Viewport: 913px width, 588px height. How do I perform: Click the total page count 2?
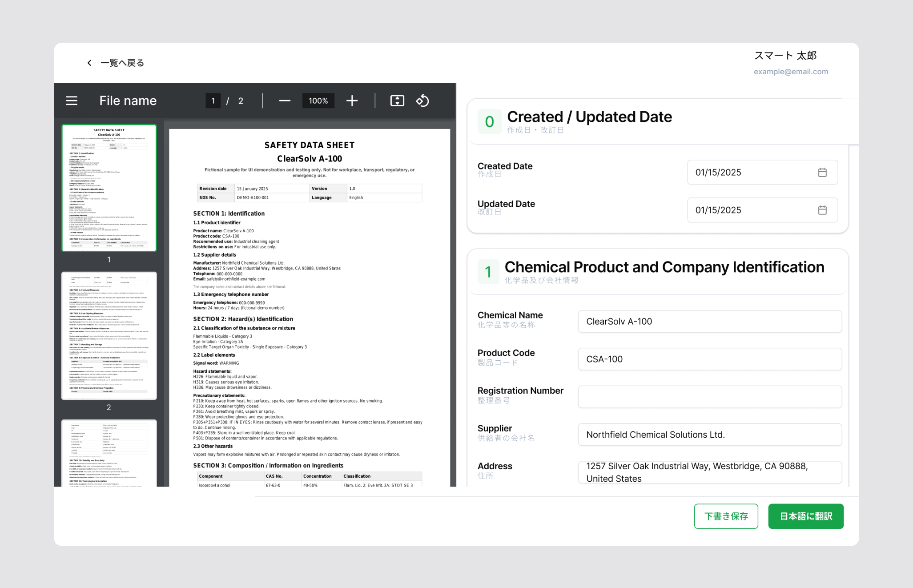241,101
